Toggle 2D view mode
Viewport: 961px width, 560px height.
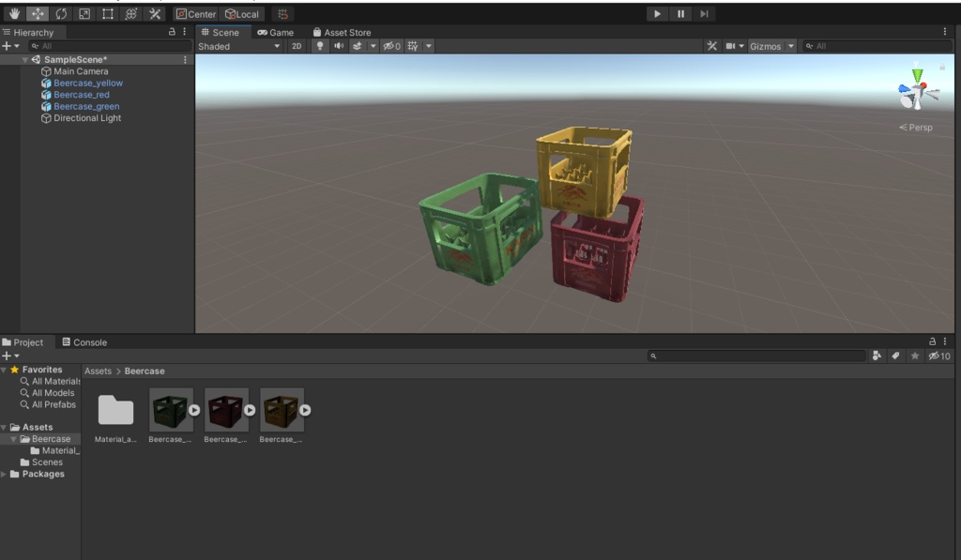pos(297,45)
